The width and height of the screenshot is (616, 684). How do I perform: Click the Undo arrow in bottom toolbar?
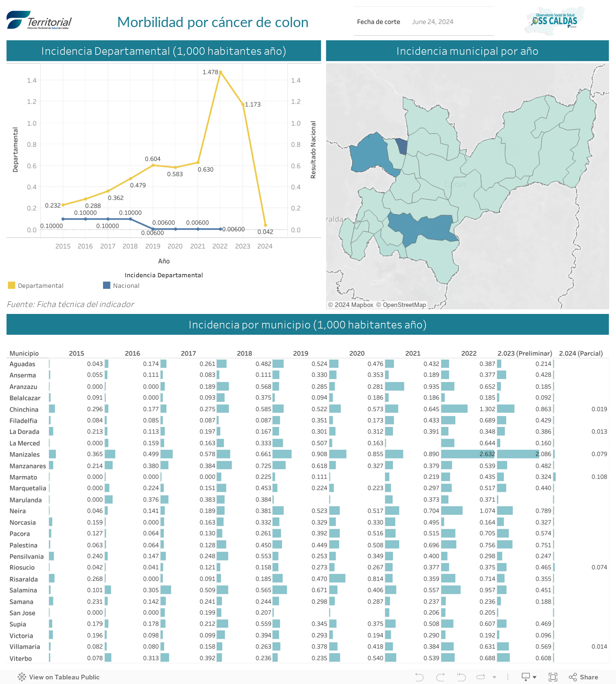click(x=419, y=677)
